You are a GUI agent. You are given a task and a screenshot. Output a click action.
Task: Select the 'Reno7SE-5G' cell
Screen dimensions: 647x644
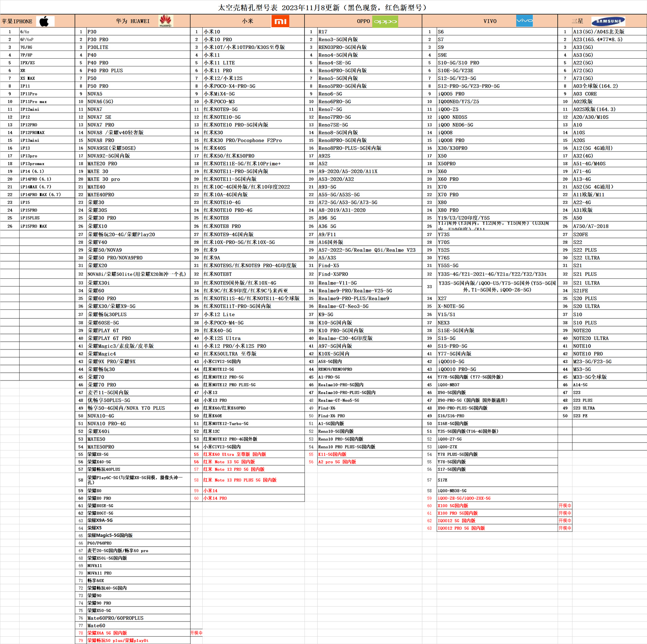[370, 125]
